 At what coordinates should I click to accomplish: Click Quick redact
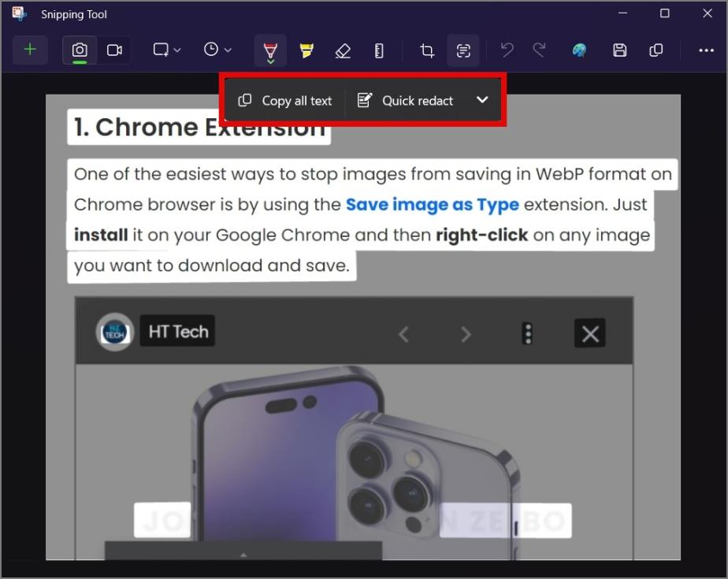[405, 100]
